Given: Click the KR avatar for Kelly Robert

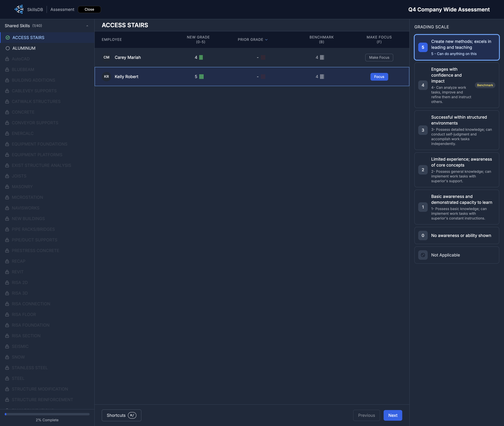Looking at the screenshot, I should click(x=106, y=77).
